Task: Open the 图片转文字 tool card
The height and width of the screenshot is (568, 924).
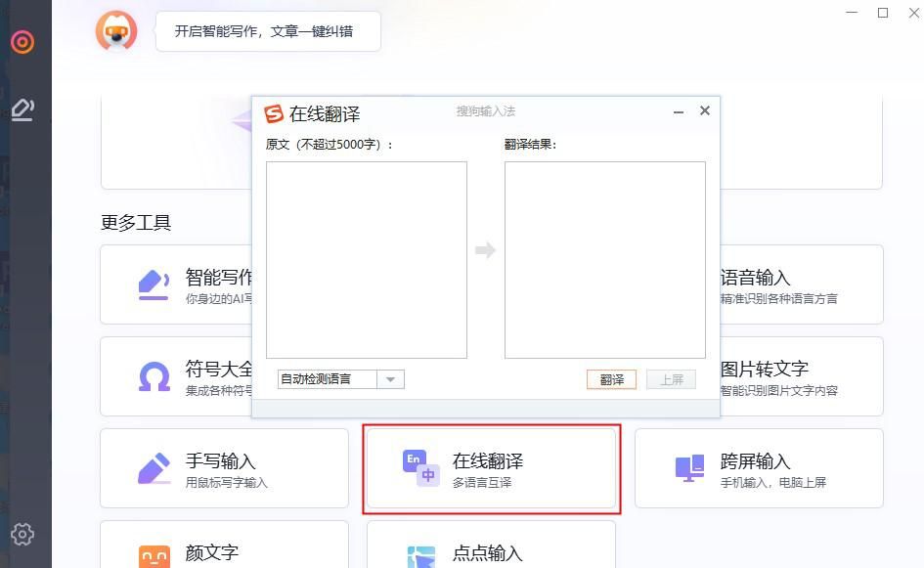Action: 802,376
